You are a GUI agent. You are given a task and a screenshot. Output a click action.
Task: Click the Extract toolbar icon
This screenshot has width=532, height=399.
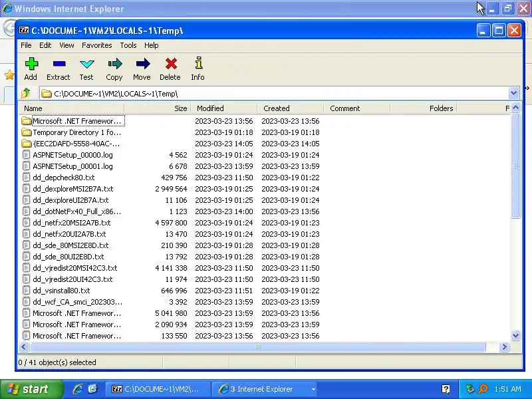point(59,64)
